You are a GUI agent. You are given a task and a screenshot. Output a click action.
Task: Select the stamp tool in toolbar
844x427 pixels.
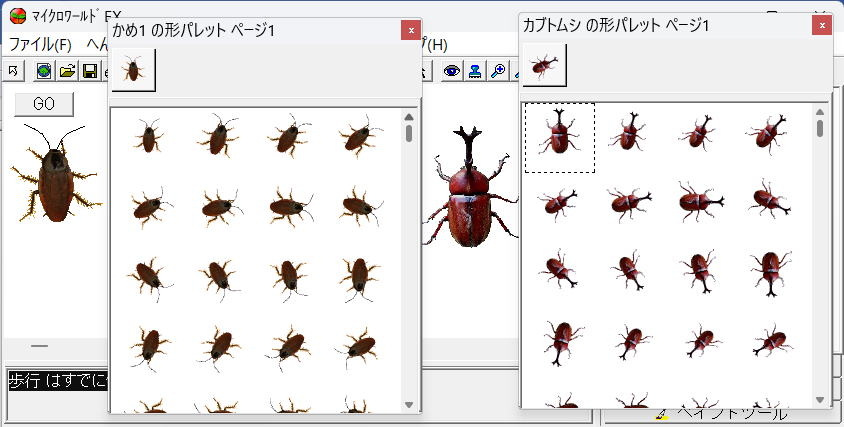(x=475, y=71)
